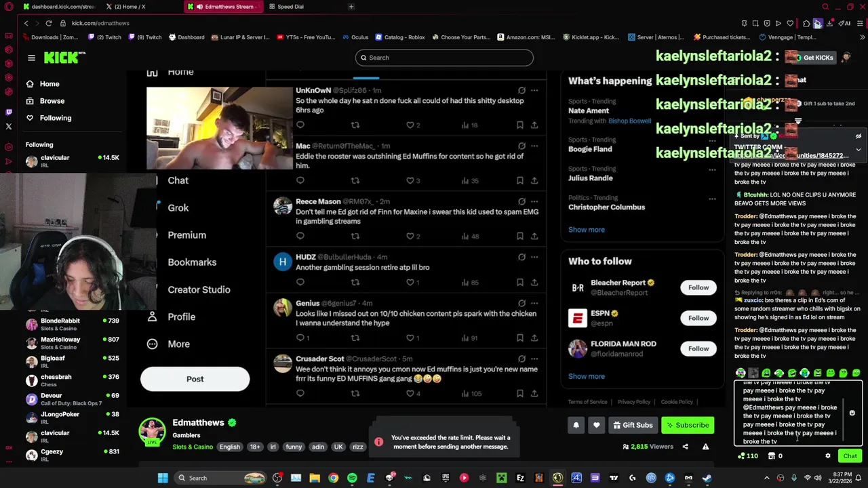Open Steam from the taskbar
Screen dimensions: 868x488
pos(707,478)
